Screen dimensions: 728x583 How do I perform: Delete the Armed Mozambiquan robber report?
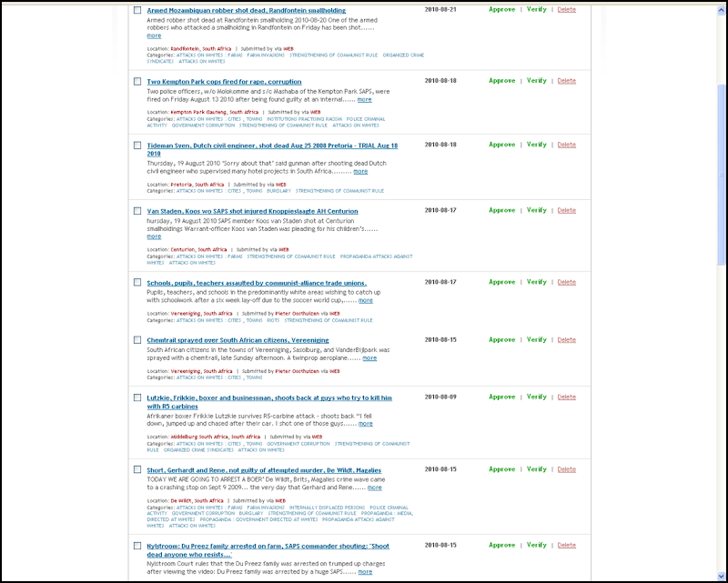pyautogui.click(x=566, y=9)
